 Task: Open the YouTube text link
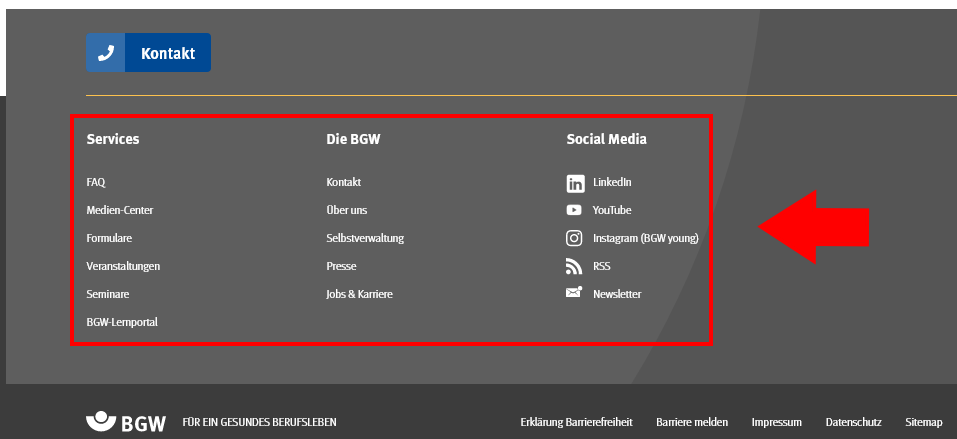tap(612, 210)
